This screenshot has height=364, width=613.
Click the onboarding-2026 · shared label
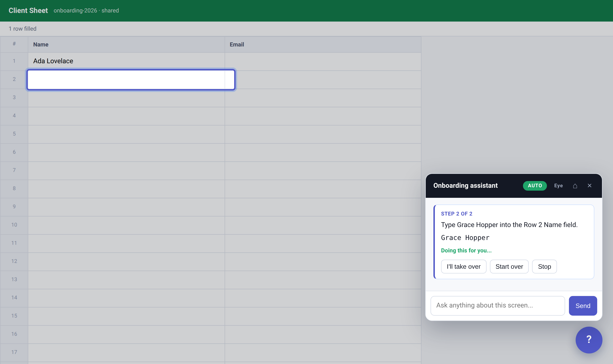tap(86, 11)
